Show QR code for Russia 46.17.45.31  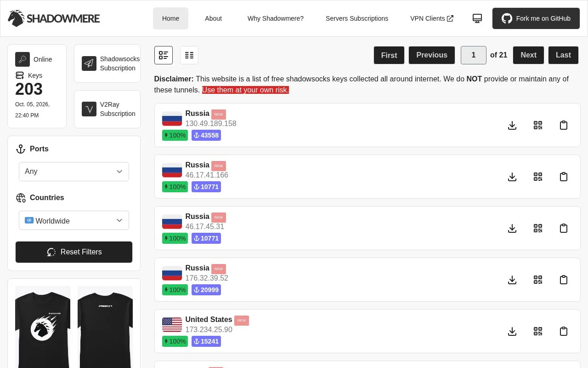point(538,228)
